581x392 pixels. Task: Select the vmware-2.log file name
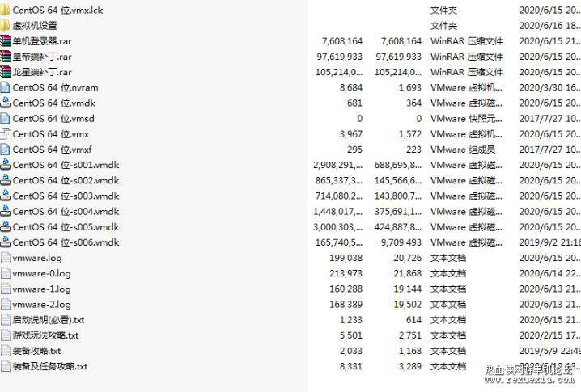[x=41, y=305]
